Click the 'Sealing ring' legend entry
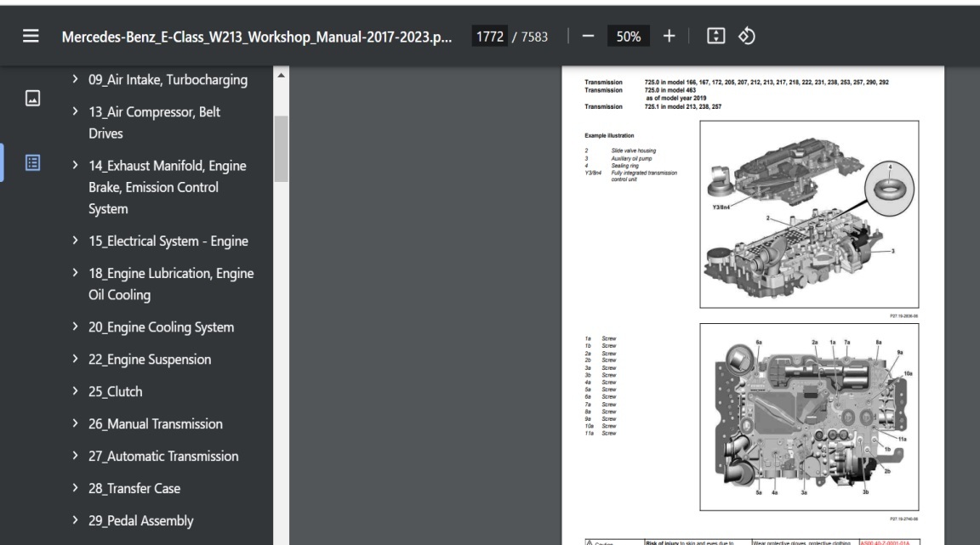 click(625, 166)
